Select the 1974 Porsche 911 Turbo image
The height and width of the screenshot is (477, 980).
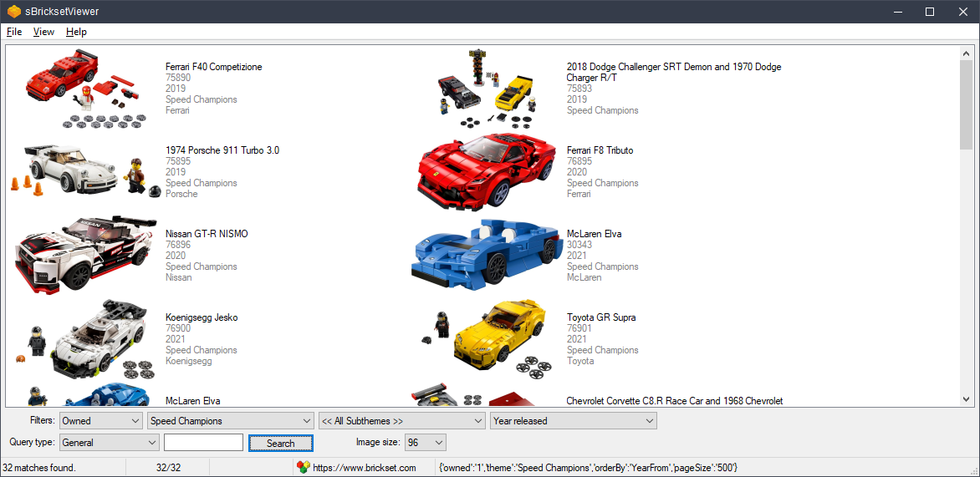point(84,170)
